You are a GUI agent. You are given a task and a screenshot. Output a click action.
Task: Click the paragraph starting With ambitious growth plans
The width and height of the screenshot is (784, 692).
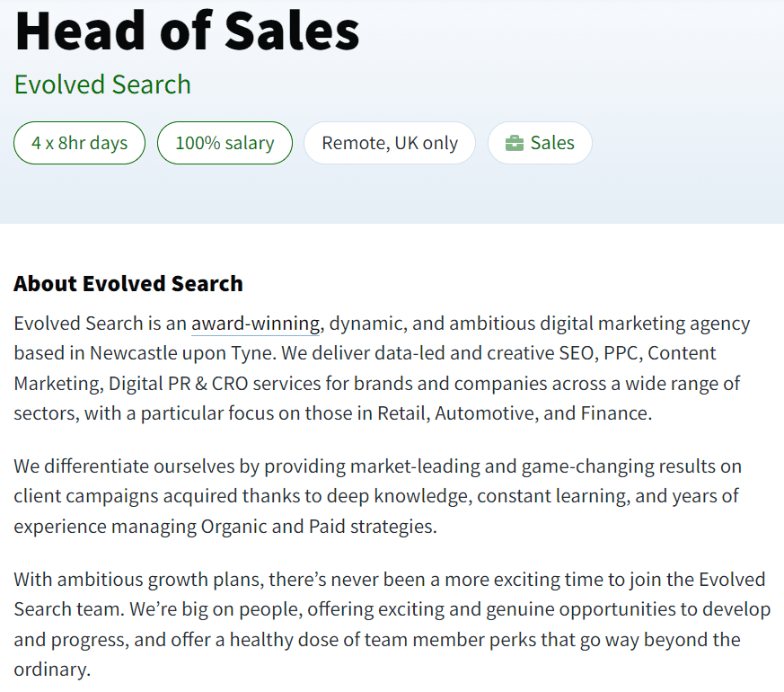(392, 624)
